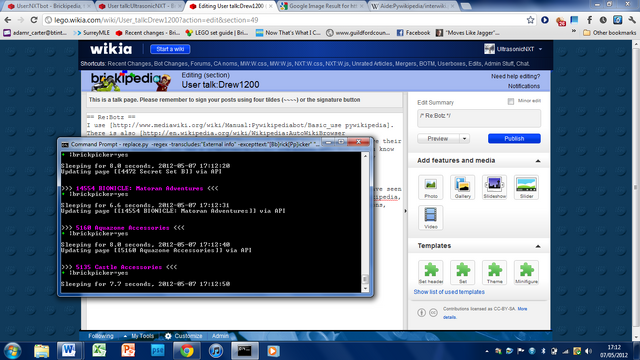Switch to User talk:UltrasonicNXT tab
Screen dimensions: 640x360
139,6
